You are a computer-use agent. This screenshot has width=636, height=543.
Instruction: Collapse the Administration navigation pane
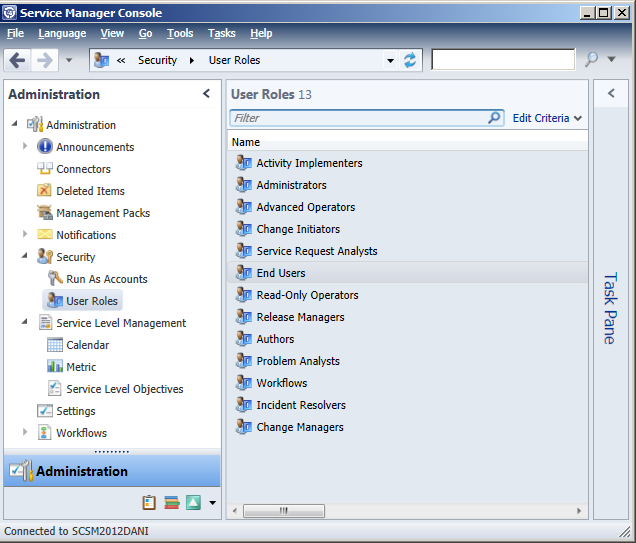click(x=206, y=94)
